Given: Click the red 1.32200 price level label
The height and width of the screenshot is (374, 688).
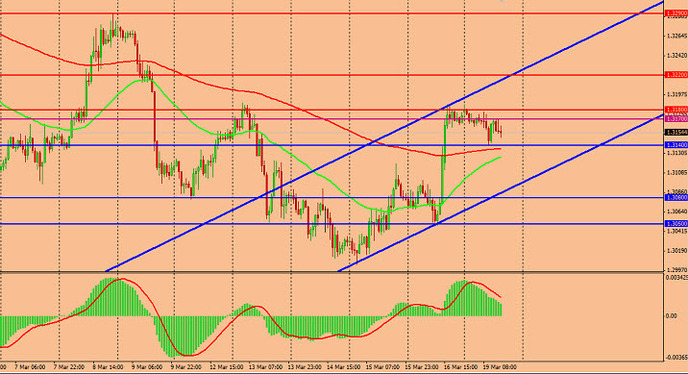Looking at the screenshot, I should pyautogui.click(x=677, y=75).
